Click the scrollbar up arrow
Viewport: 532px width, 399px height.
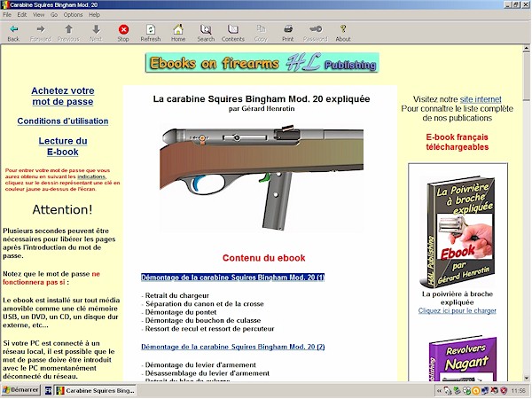526,49
